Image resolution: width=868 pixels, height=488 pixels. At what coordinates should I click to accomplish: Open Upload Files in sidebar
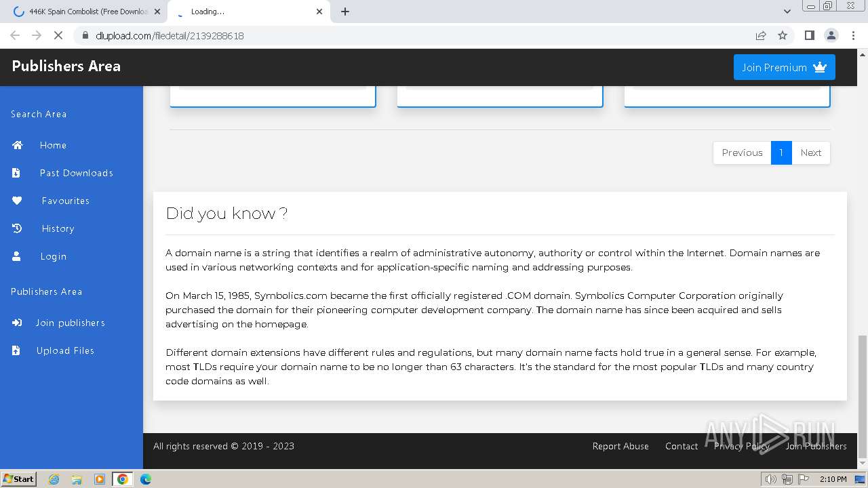point(65,350)
